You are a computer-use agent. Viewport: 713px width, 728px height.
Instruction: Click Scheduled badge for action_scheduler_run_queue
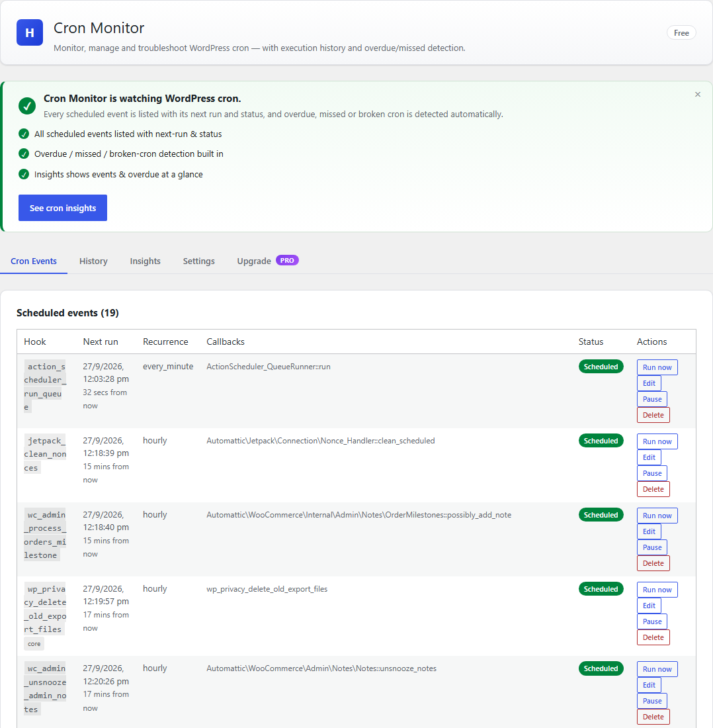(601, 367)
